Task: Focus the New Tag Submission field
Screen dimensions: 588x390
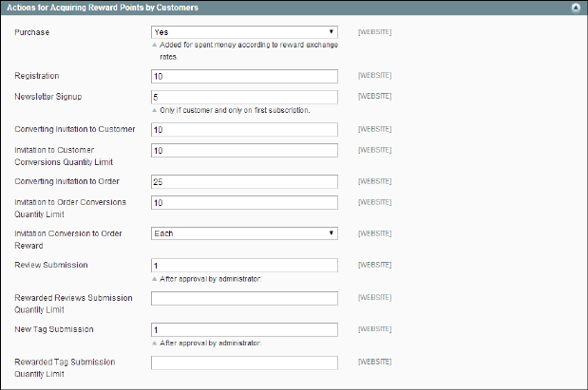Action: [x=244, y=329]
